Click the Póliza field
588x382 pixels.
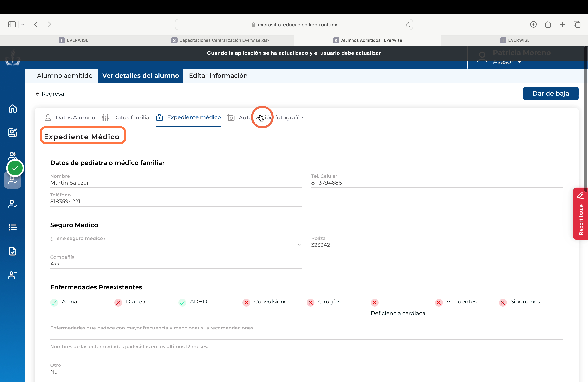tap(437, 245)
